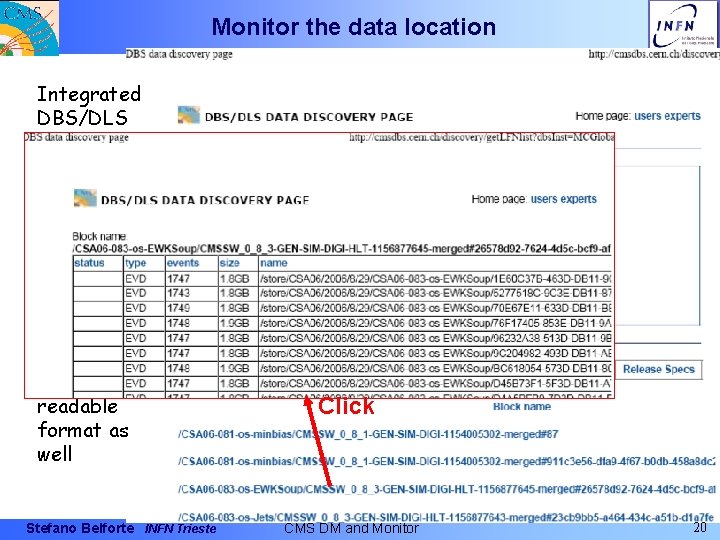Click the block name starting /CSA06-083-os-EWKSoup above table
The width and height of the screenshot is (720, 540).
click(x=342, y=249)
